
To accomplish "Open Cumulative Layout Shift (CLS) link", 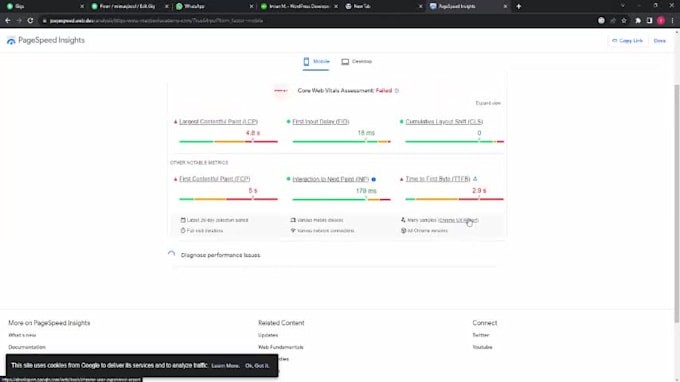I will (444, 122).
